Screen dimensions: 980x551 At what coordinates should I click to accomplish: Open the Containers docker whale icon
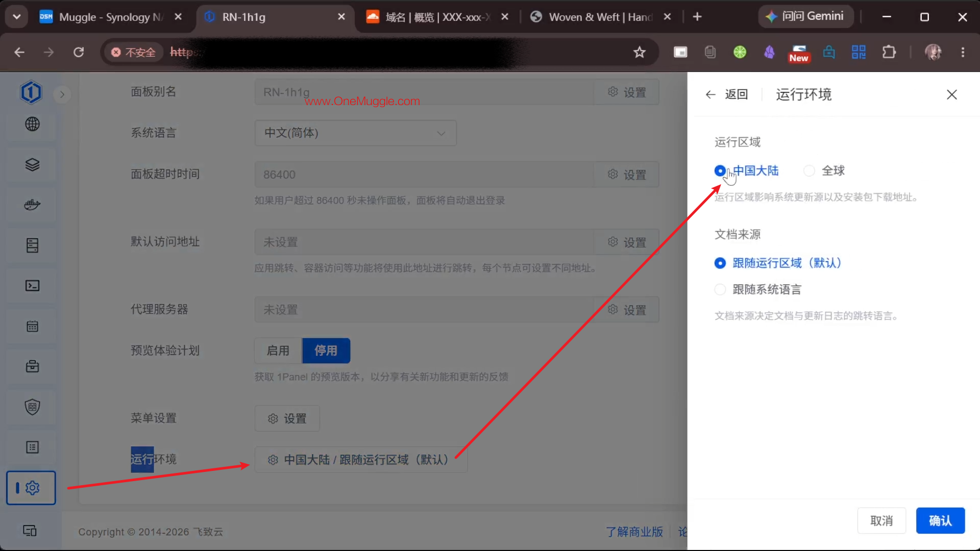pyautogui.click(x=32, y=205)
